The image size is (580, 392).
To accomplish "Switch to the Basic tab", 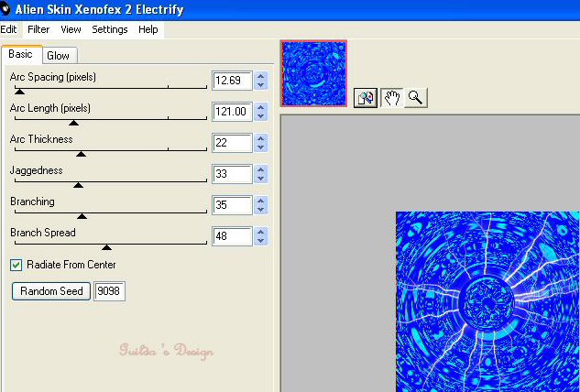I will pyautogui.click(x=21, y=54).
